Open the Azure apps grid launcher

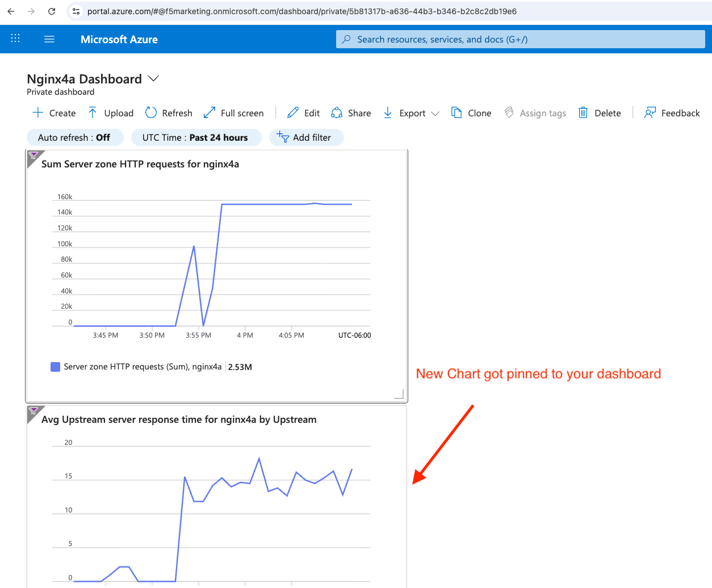coord(15,39)
